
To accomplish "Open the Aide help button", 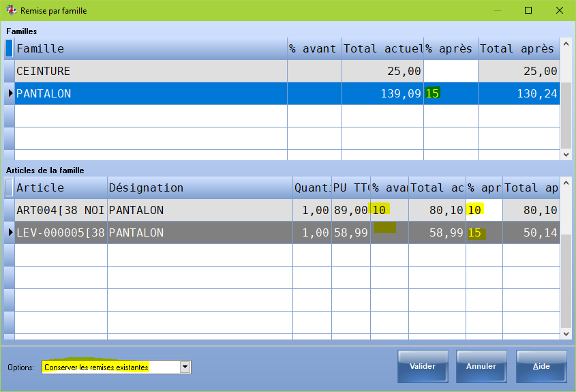I will click(x=541, y=367).
